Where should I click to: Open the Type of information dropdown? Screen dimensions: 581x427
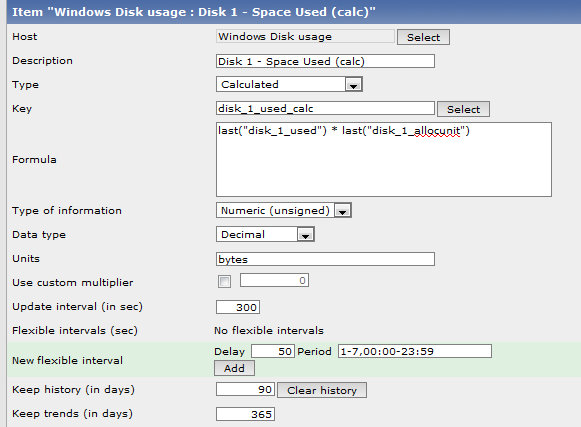tap(284, 210)
